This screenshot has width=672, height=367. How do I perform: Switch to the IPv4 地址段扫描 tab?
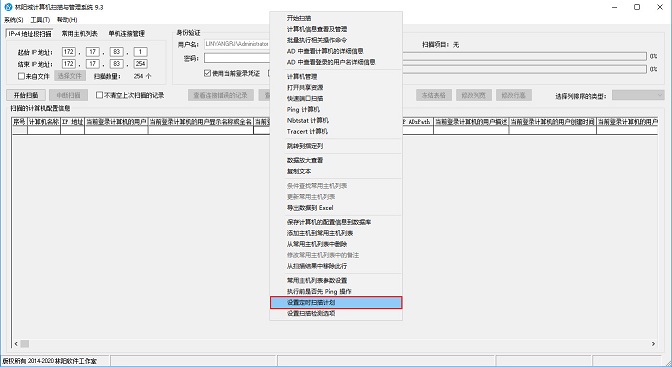[30, 33]
